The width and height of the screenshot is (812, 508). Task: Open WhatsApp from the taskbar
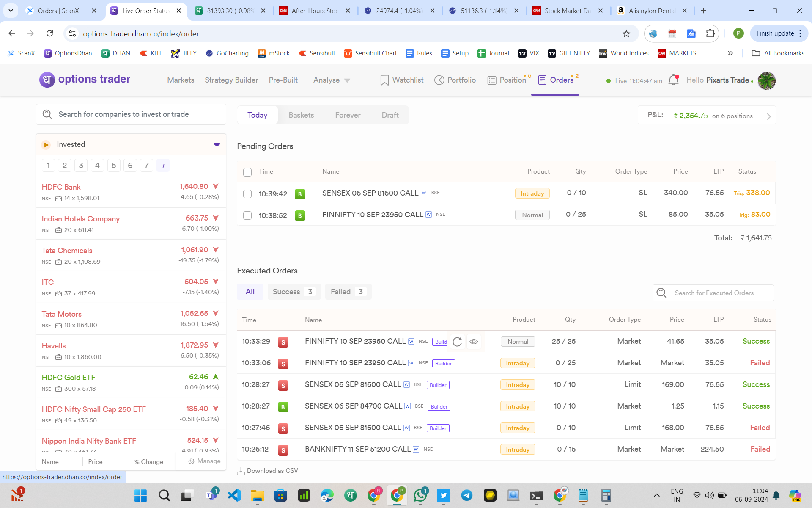(420, 495)
